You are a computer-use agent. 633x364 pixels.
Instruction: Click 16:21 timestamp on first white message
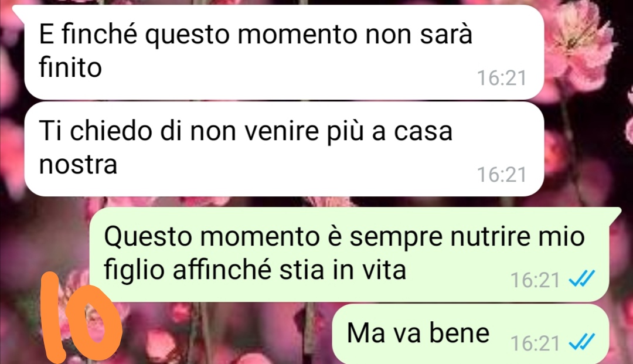(x=502, y=78)
